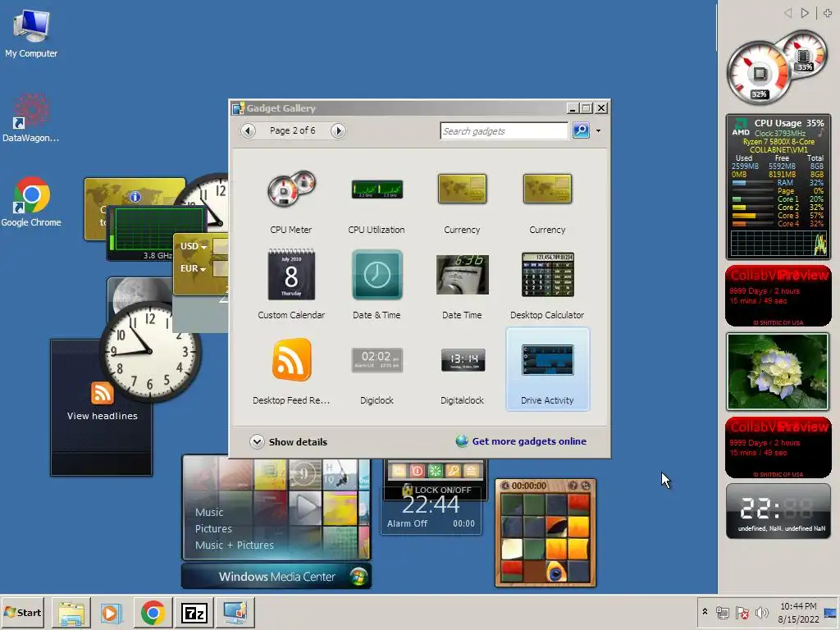840x630 pixels.
Task: Select the Digitalclock gadget
Action: (x=462, y=370)
